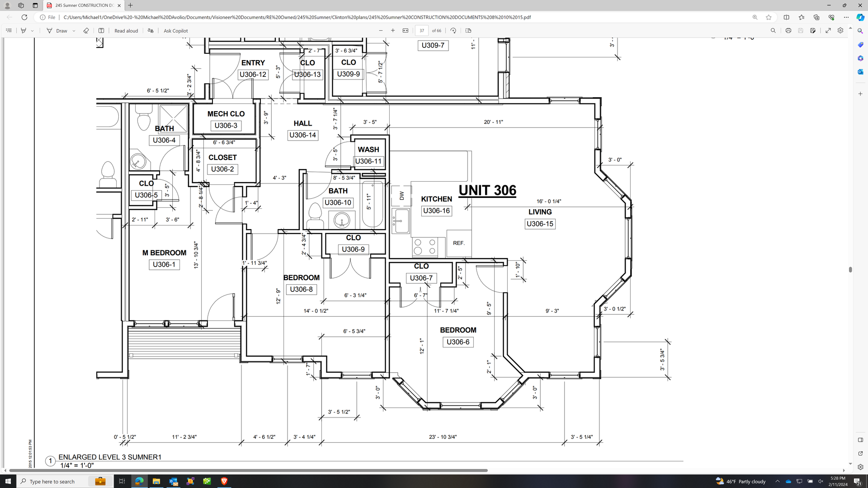Click the vertical scrollbar thumb
The height and width of the screenshot is (488, 868).
850,269
